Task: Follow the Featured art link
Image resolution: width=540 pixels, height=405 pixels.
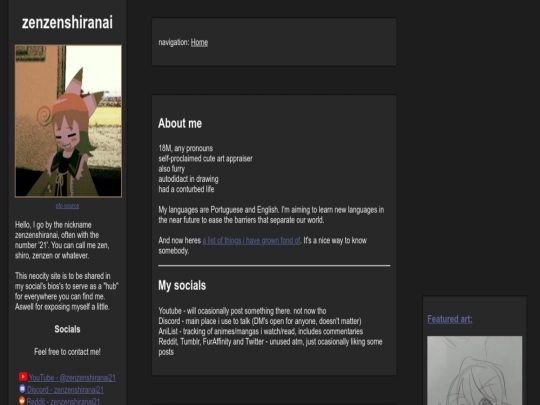Action: (450, 319)
